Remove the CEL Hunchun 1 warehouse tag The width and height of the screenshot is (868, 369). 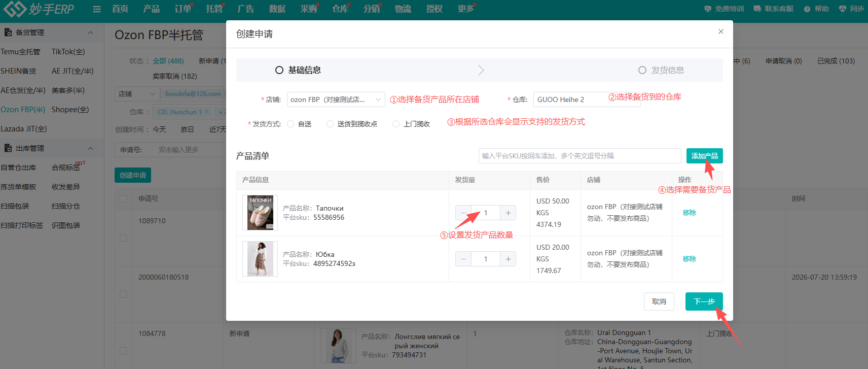coord(207,112)
